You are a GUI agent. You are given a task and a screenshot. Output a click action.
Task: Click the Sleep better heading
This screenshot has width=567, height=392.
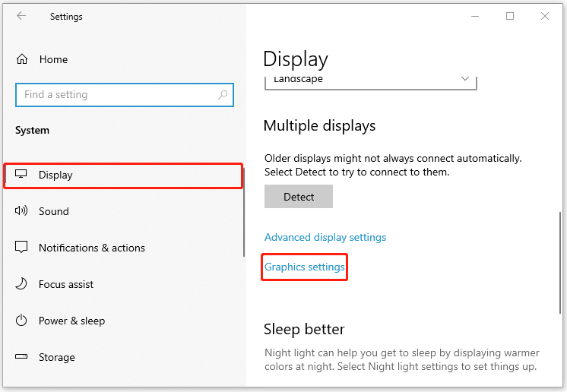304,330
